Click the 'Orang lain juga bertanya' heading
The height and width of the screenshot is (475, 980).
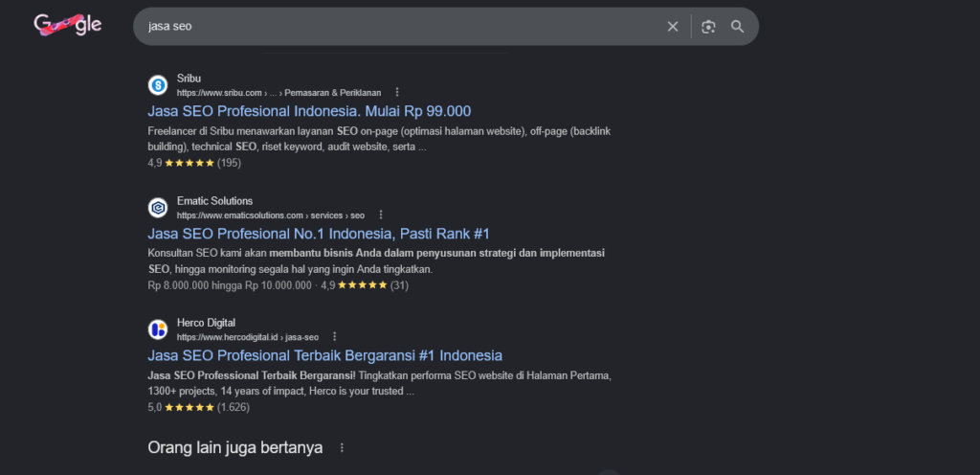235,447
